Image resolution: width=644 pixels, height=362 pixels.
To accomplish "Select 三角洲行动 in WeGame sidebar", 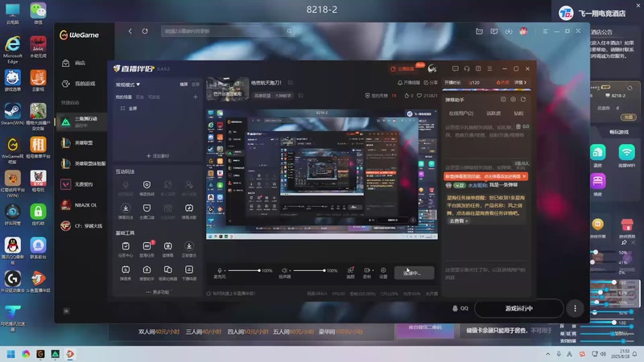I will 81,121.
